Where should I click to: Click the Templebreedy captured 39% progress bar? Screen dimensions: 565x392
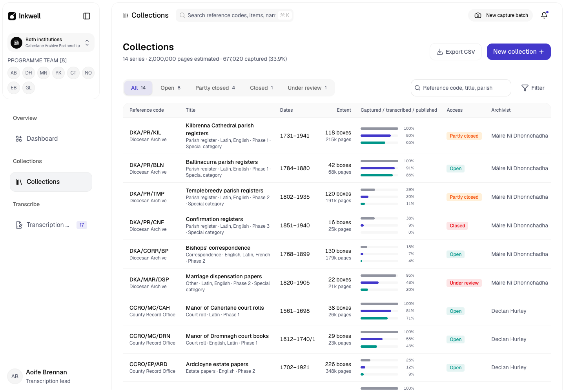(379, 190)
